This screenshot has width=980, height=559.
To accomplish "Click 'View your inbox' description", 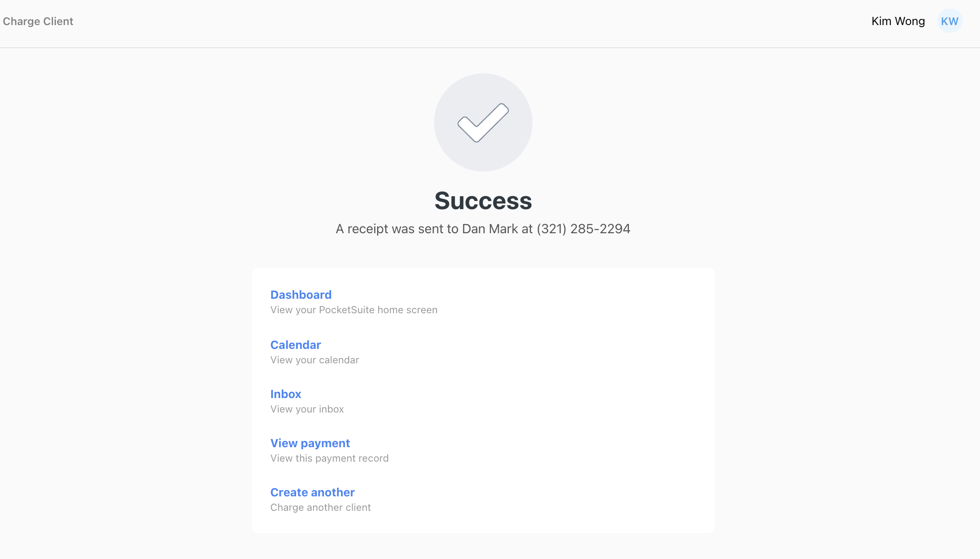I will [307, 409].
